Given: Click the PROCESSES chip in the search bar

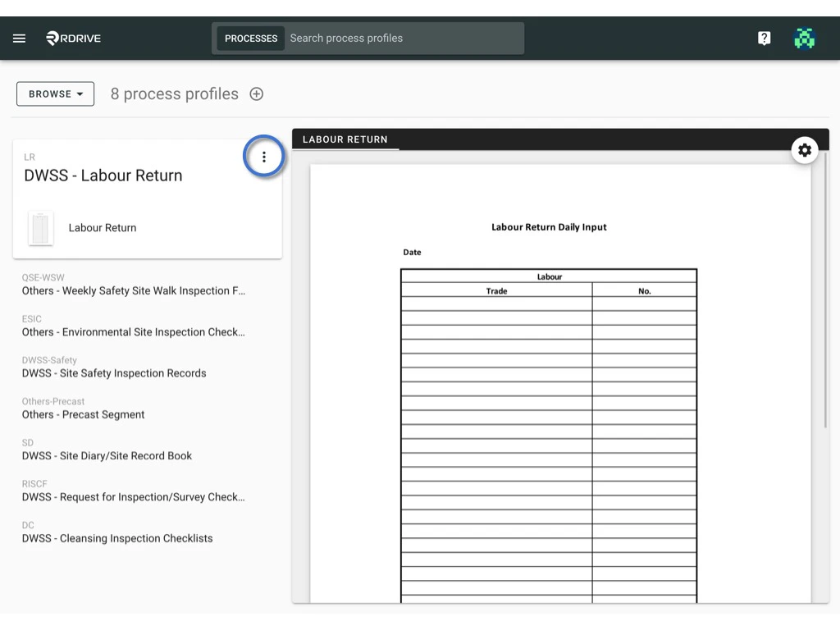Looking at the screenshot, I should pos(250,38).
